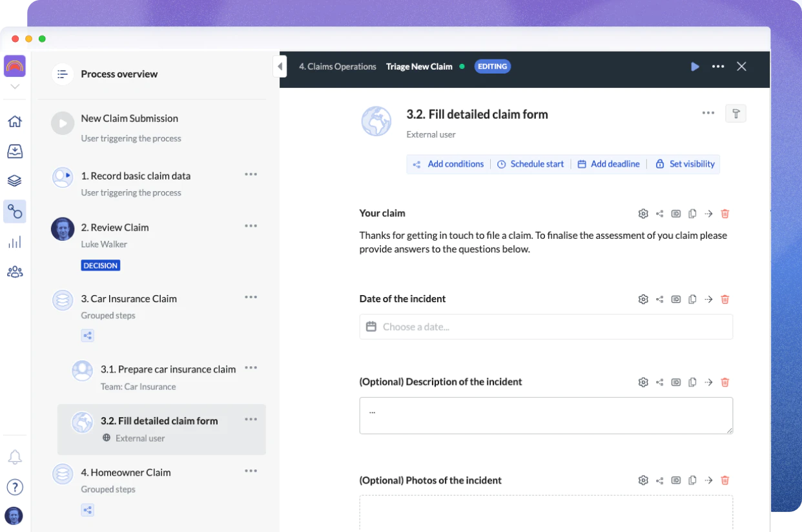Viewport: 802px width, 532px height.
Task: Open user profile avatar at sidebar bottom
Action: point(14,516)
